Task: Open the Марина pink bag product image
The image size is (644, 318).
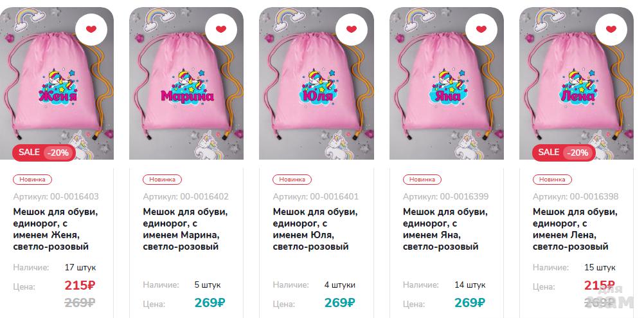Action: (186, 83)
